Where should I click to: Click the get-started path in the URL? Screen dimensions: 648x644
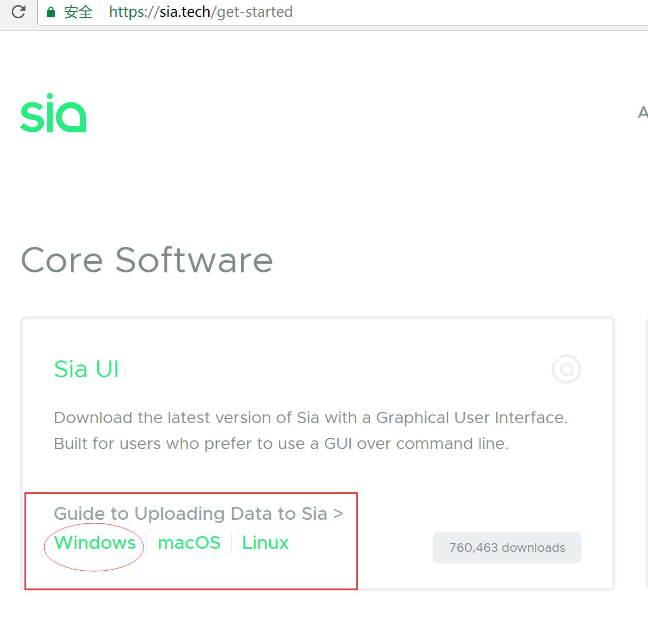coord(255,12)
